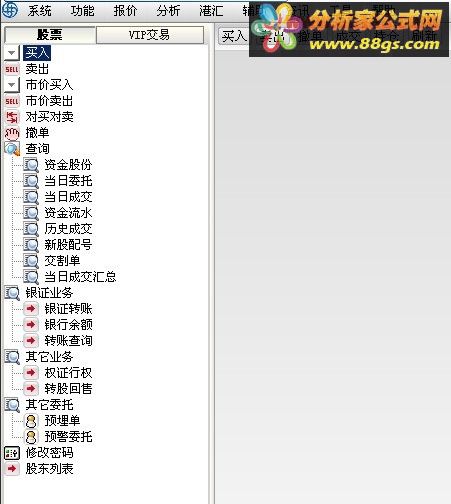451x504 pixels.
Task: Click the app logo in top-left corner
Action: 10,9
